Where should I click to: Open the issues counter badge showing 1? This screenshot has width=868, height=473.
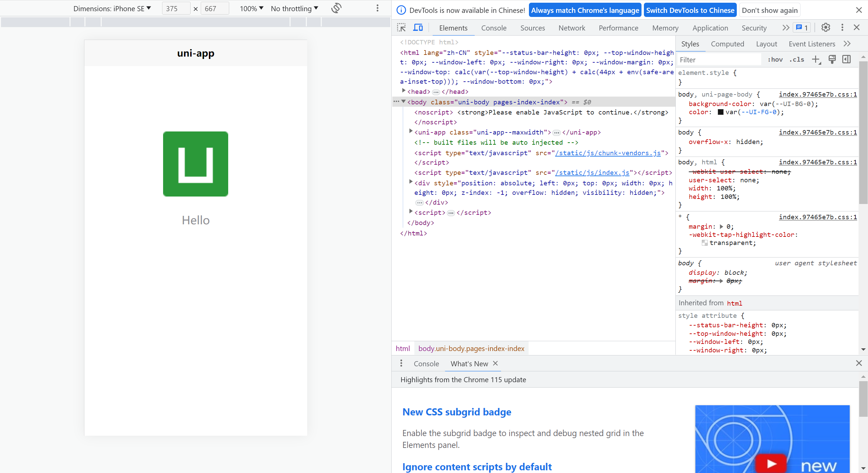coord(802,27)
